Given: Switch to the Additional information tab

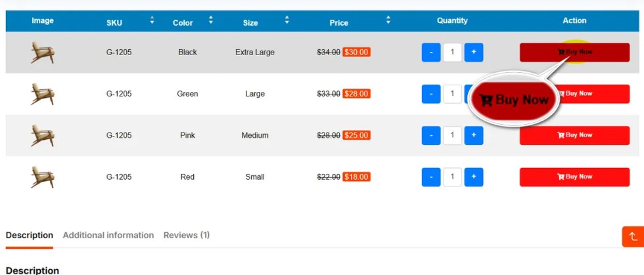Looking at the screenshot, I should pyautogui.click(x=108, y=235).
